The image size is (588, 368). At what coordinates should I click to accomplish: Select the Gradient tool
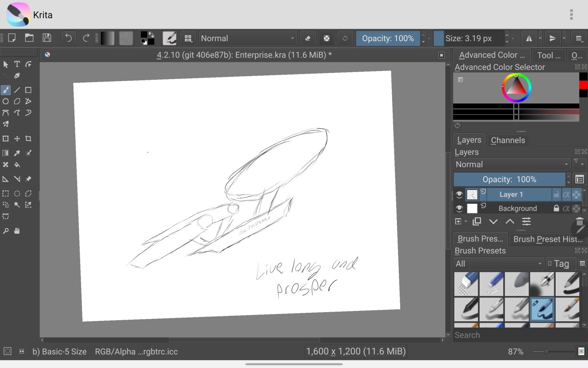point(6,153)
